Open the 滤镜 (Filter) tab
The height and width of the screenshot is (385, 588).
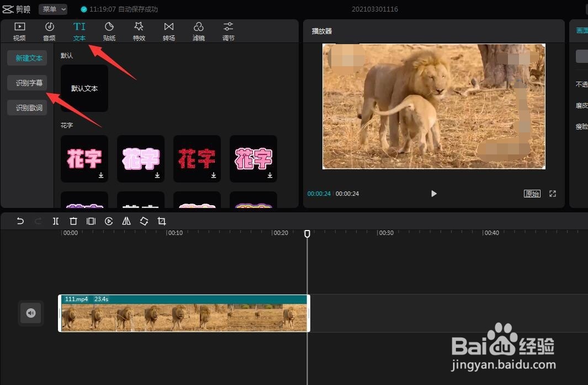click(x=198, y=31)
